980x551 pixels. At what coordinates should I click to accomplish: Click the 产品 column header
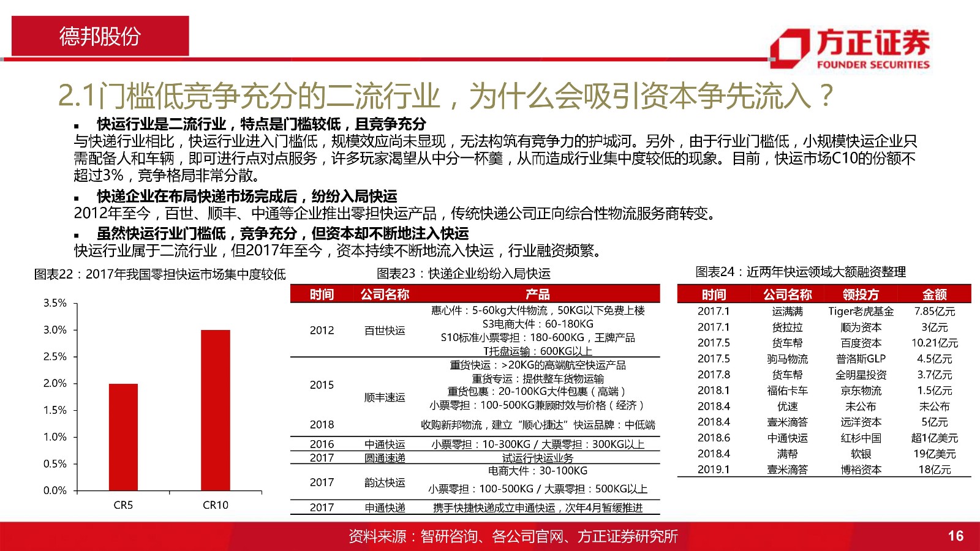click(x=538, y=294)
